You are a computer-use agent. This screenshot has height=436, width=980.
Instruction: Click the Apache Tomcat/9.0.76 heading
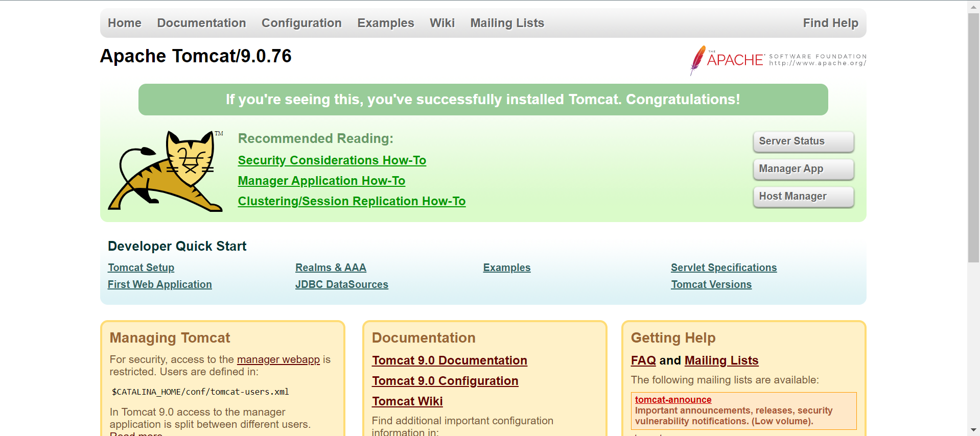click(196, 56)
